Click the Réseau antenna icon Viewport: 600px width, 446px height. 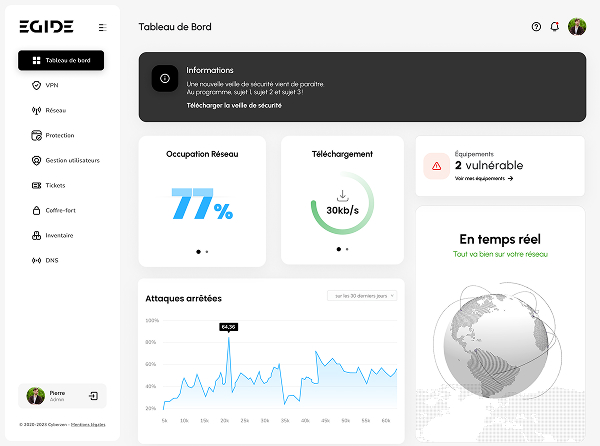pyautogui.click(x=36, y=111)
